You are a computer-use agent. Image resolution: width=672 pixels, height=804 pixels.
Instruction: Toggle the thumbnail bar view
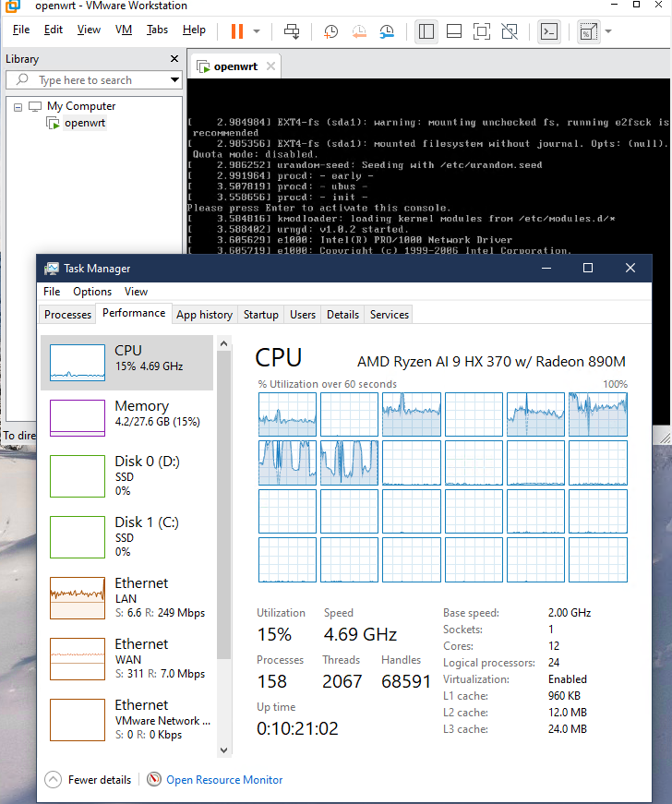453,31
